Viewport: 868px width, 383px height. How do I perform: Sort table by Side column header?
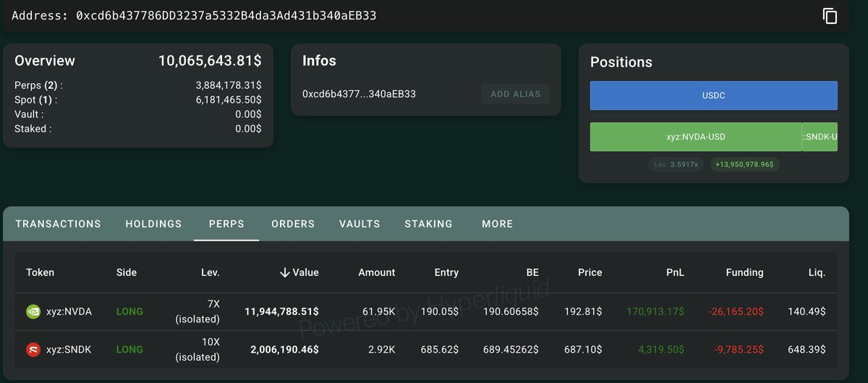pos(126,272)
